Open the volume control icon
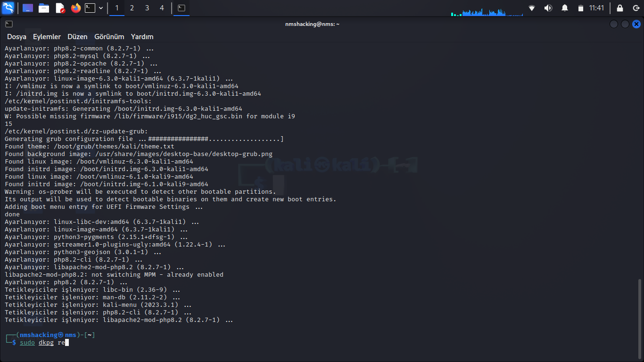This screenshot has width=644, height=362. pyautogui.click(x=548, y=8)
